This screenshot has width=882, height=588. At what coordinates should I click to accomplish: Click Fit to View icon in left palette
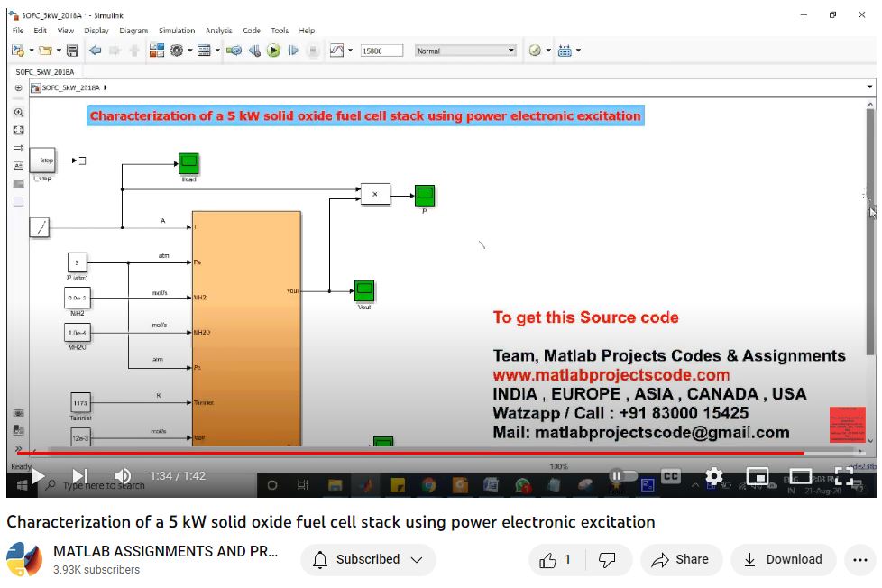tap(19, 130)
